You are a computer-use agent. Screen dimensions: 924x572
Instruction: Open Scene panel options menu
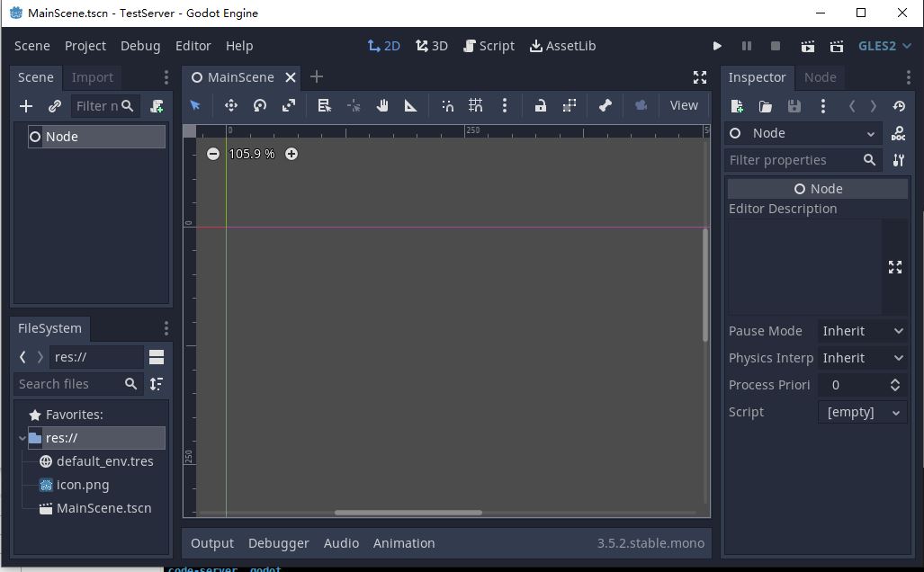166,77
